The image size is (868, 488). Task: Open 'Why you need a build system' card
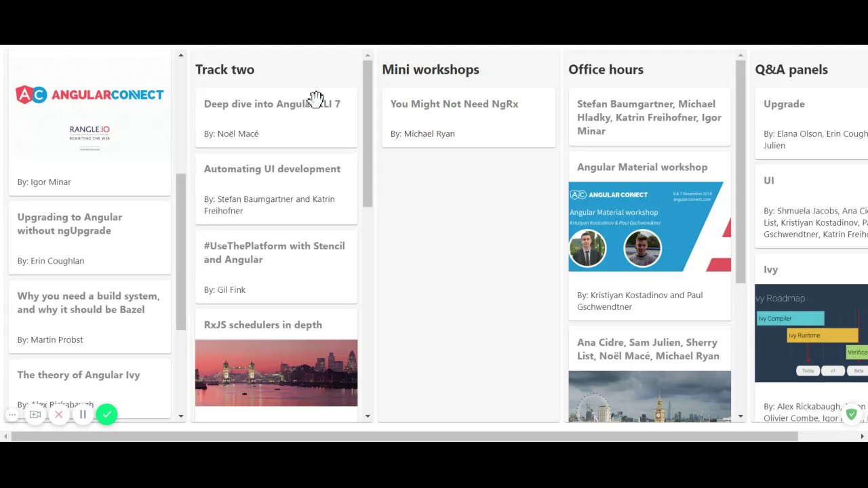tap(90, 316)
